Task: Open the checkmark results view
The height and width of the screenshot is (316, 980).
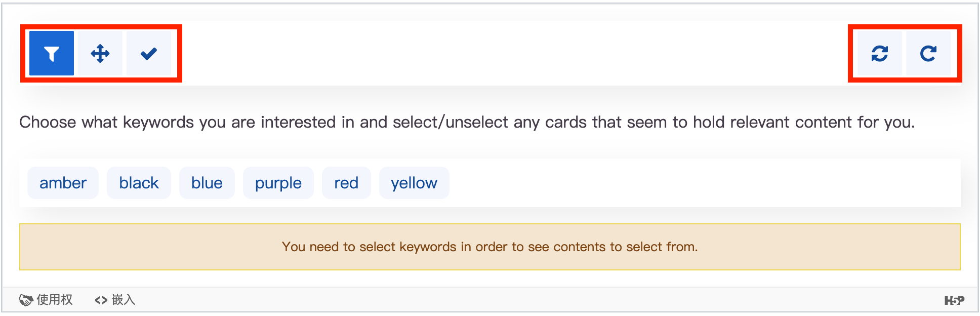Action: point(149,53)
